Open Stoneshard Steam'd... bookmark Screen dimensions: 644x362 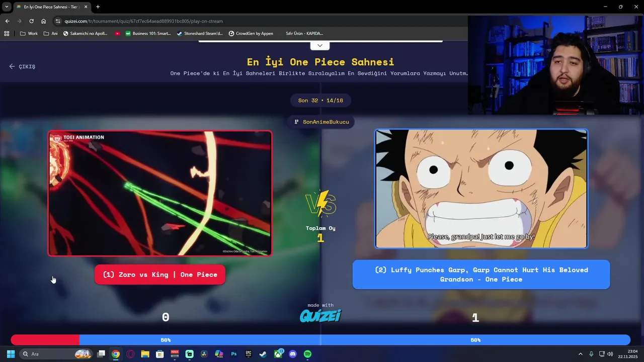click(200, 34)
